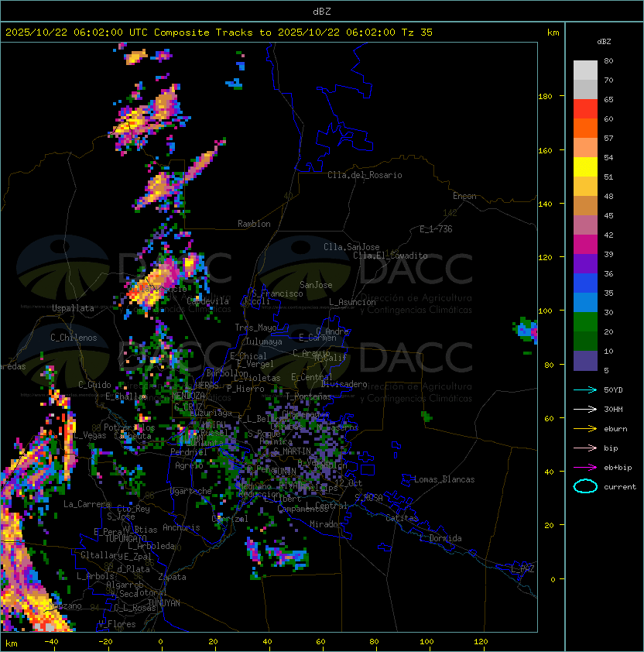This screenshot has height=652, width=644.
Task: Click the 'Encon' place label
Action: [464, 196]
